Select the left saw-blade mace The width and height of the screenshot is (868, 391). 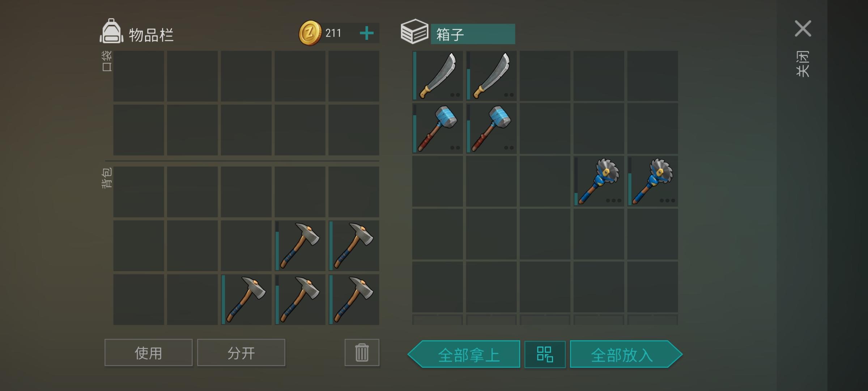coord(599,181)
